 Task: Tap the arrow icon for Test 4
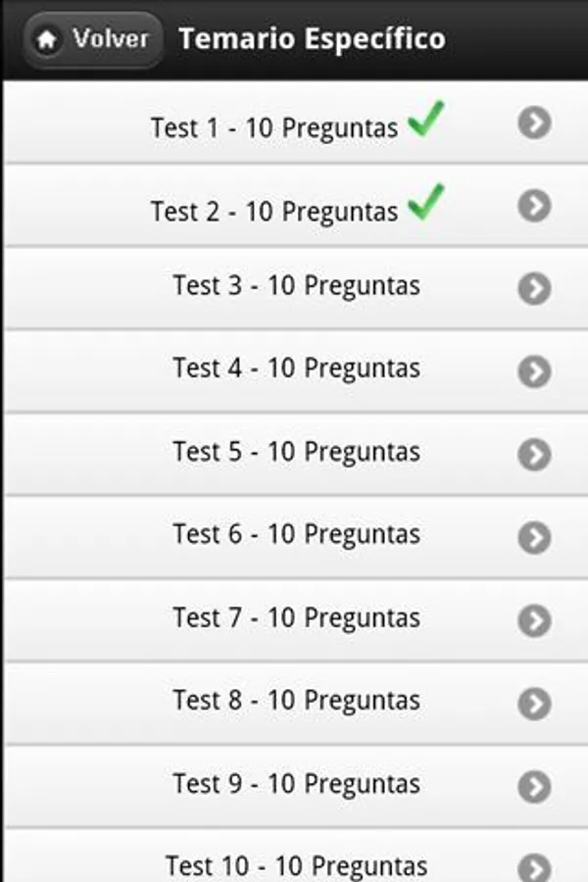click(x=534, y=371)
